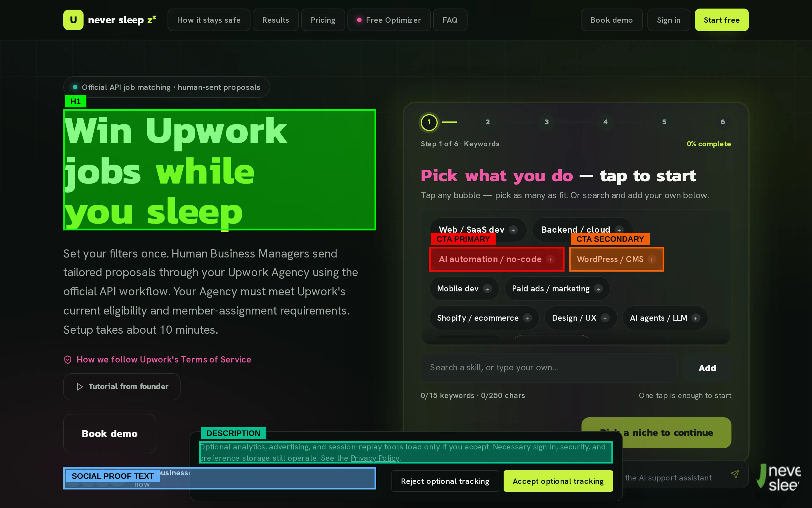Click Reject optional tracking
This screenshot has width=812, height=508.
(445, 481)
